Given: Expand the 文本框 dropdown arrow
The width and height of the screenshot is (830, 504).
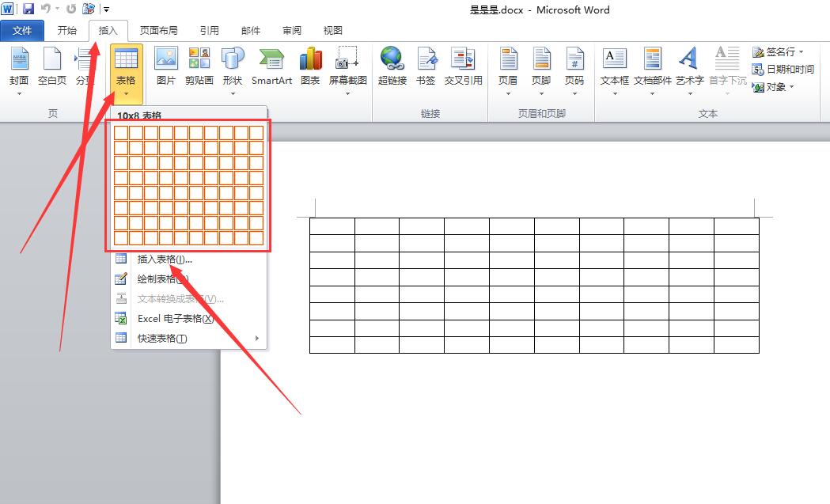Looking at the screenshot, I should coord(615,94).
